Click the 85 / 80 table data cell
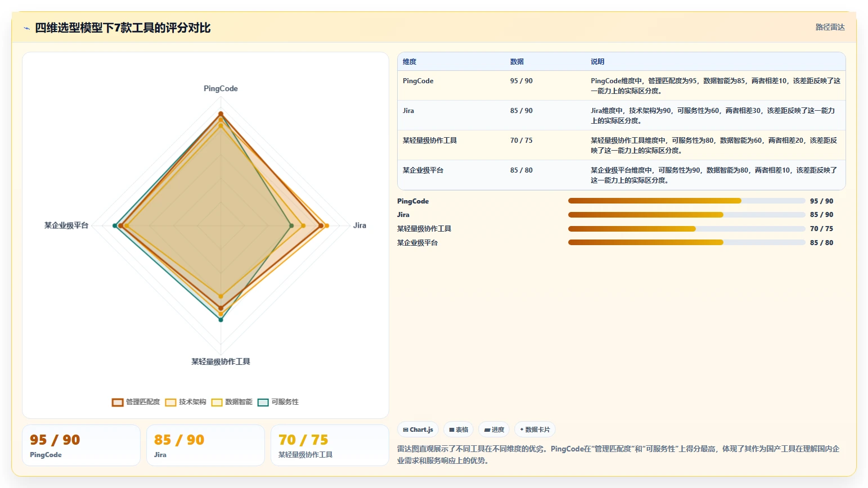This screenshot has height=488, width=868. (x=521, y=170)
